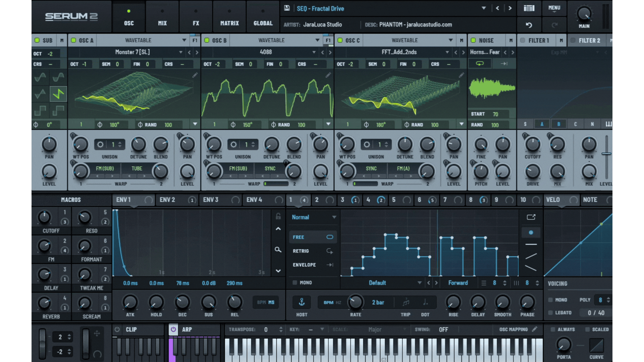Enable the LEGATO checkbox
Viewport: 644px width, 362px height.
[550, 313]
